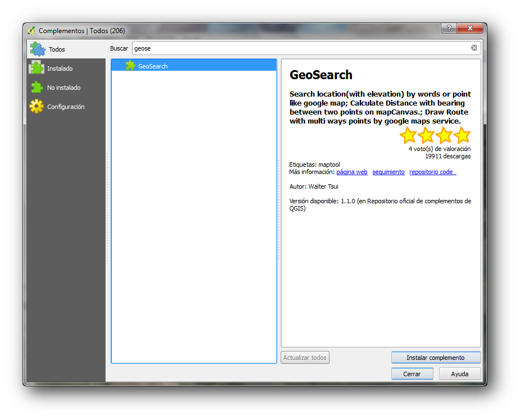Screen dimensions: 521x420
Task: Open the Instalado plugins tab
Action: click(66, 68)
